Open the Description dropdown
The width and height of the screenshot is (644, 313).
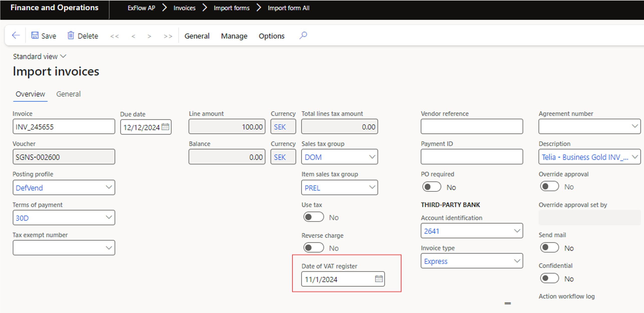pyautogui.click(x=635, y=157)
